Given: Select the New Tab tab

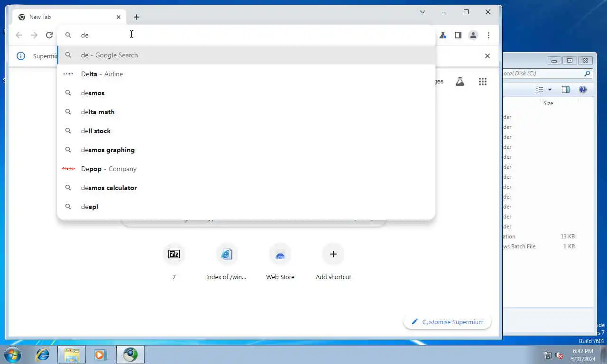Looking at the screenshot, I should 69,17.
